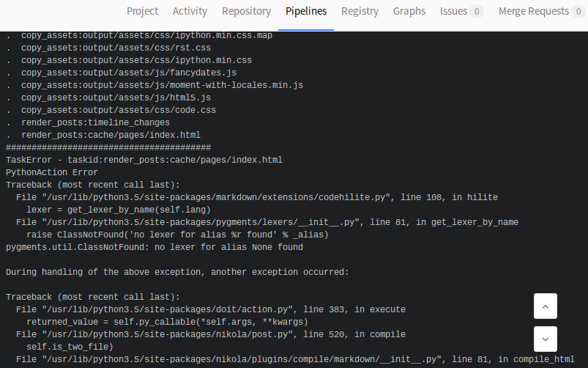Jump to top of log with the up-arrow button

coord(546,306)
